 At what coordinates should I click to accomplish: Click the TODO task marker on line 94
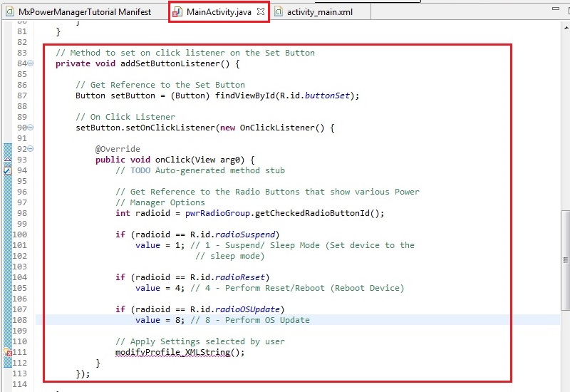coord(7,171)
